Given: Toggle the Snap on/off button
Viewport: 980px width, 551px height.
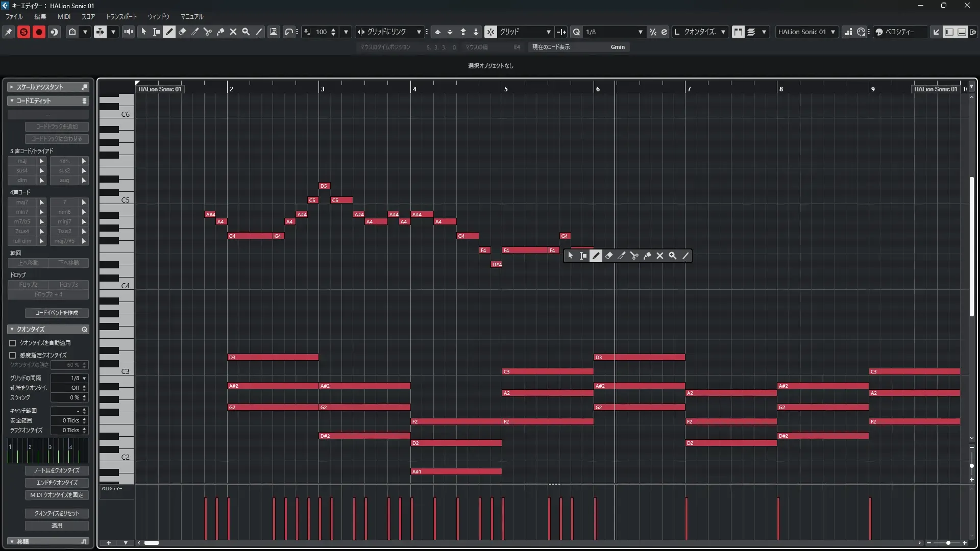Looking at the screenshot, I should [491, 32].
